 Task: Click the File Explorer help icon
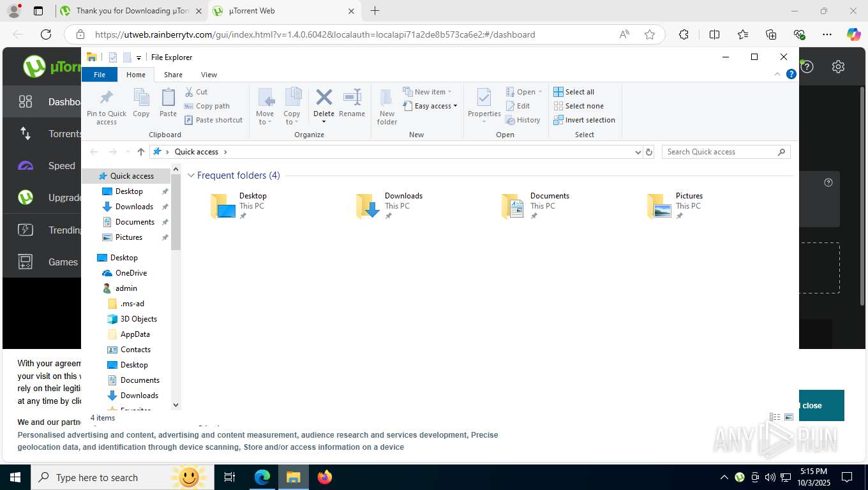pyautogui.click(x=791, y=74)
